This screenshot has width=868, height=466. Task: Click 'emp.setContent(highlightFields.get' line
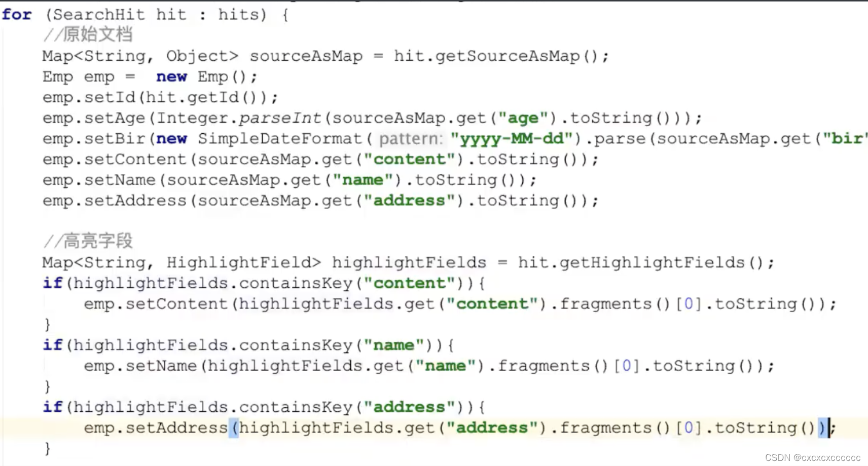(460, 304)
